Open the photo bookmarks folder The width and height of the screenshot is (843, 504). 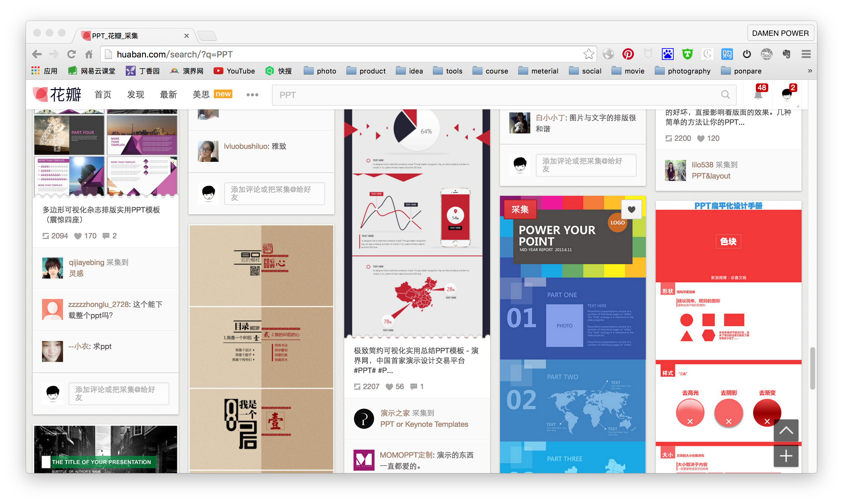320,71
